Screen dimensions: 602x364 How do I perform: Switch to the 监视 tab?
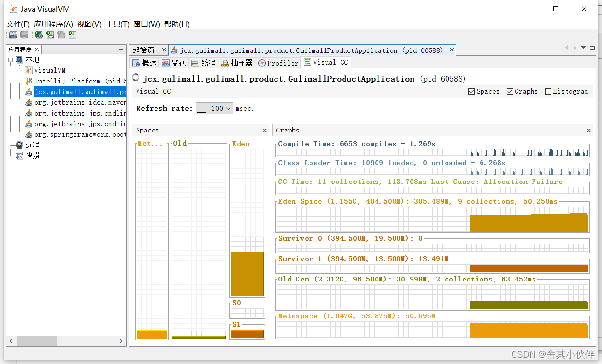[x=174, y=63]
